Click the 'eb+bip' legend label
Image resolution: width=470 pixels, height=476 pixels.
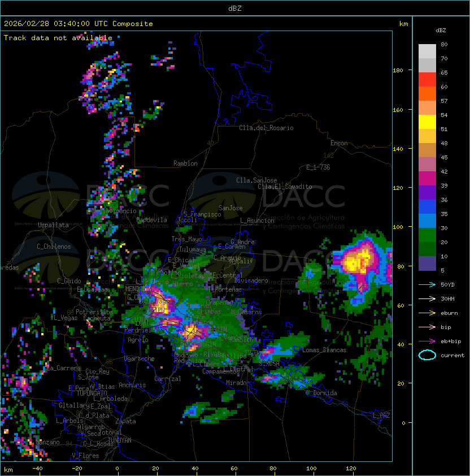(x=451, y=341)
